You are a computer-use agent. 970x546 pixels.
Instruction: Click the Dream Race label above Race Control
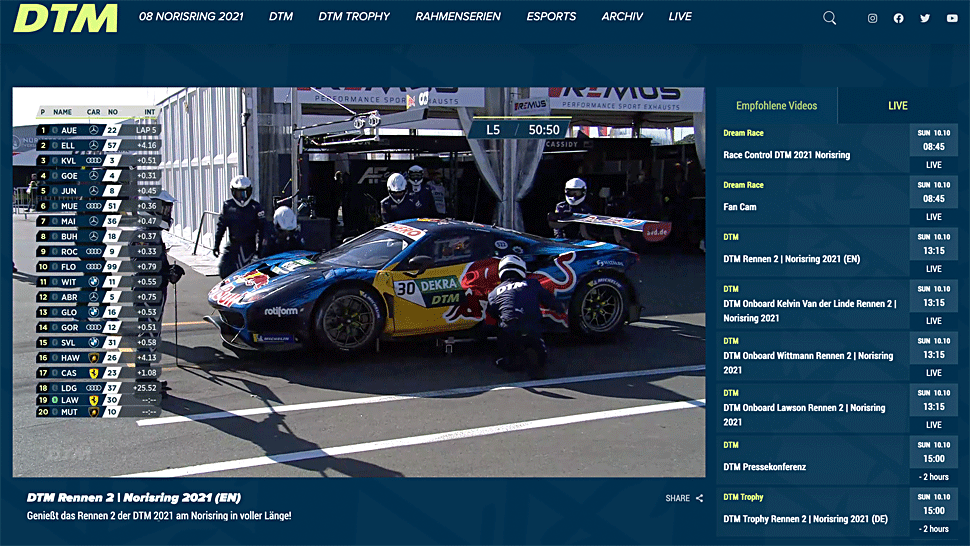744,133
